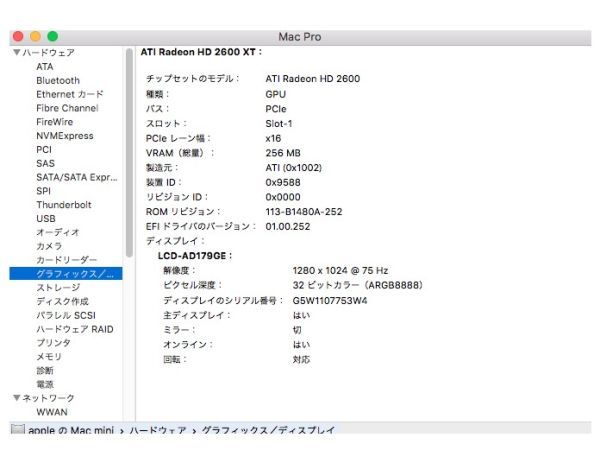The image size is (600, 463).
Task: Select 診断 in the sidebar
Action: (x=45, y=370)
